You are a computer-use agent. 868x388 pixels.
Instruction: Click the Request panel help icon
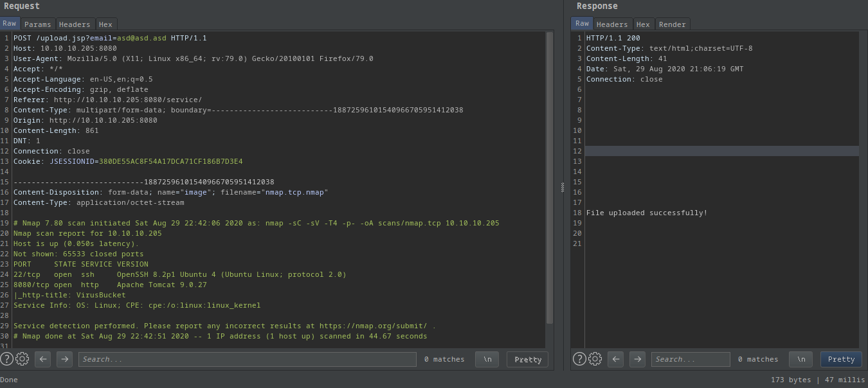[6, 359]
